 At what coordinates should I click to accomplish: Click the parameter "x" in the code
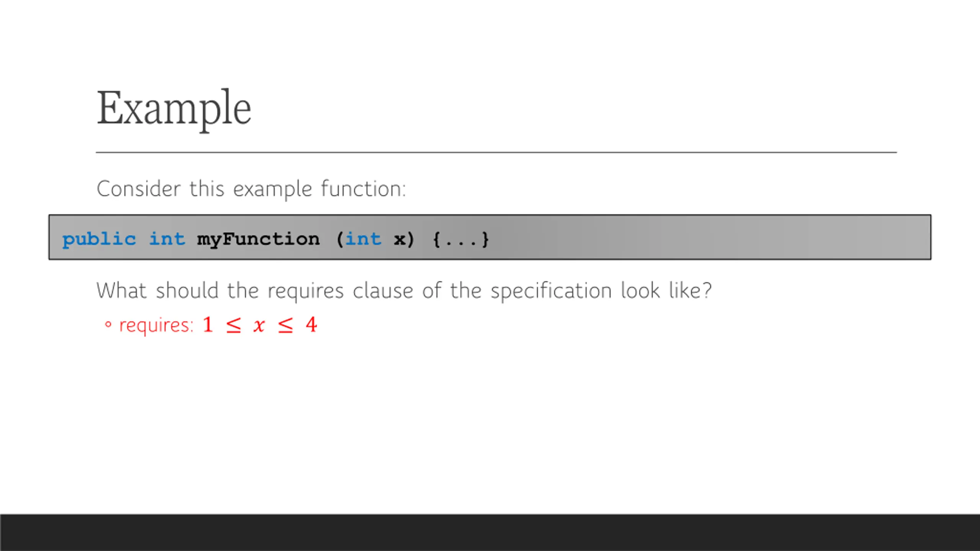click(400, 240)
